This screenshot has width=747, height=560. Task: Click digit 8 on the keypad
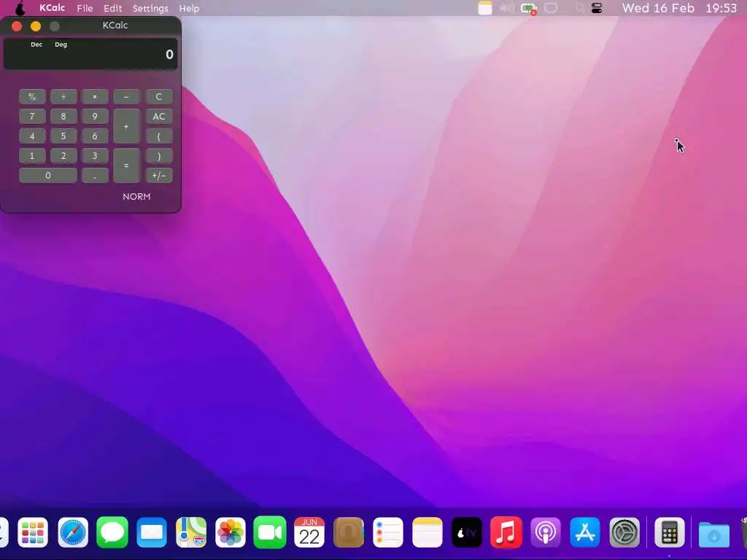click(x=63, y=116)
